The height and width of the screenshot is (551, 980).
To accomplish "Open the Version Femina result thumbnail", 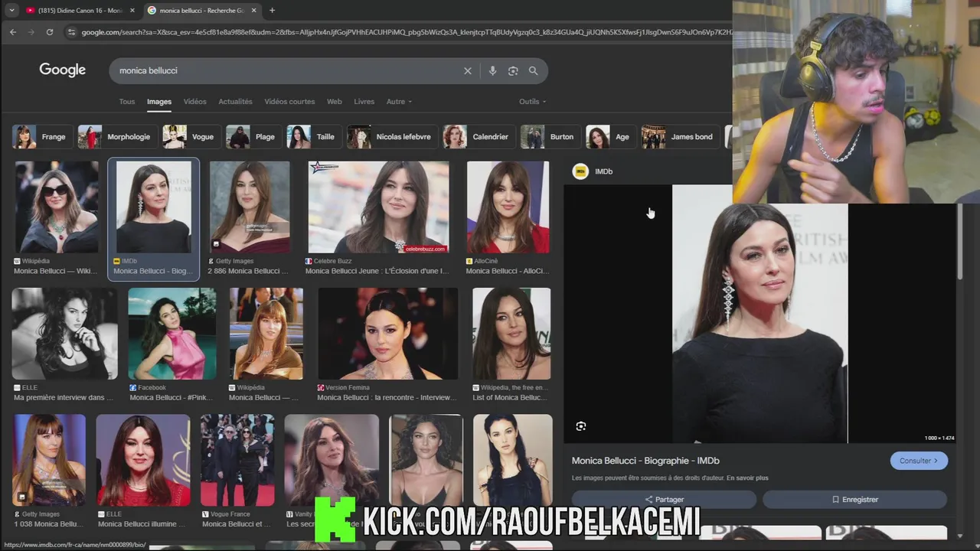I will [x=387, y=334].
